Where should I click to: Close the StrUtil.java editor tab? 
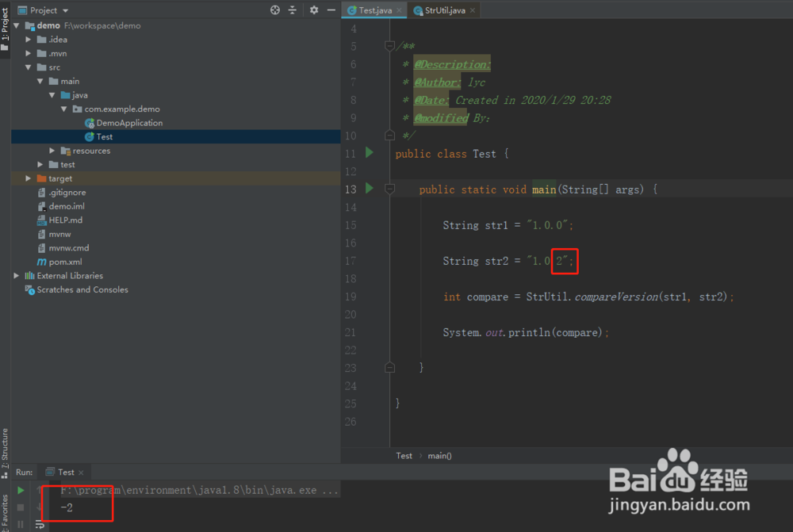473,10
